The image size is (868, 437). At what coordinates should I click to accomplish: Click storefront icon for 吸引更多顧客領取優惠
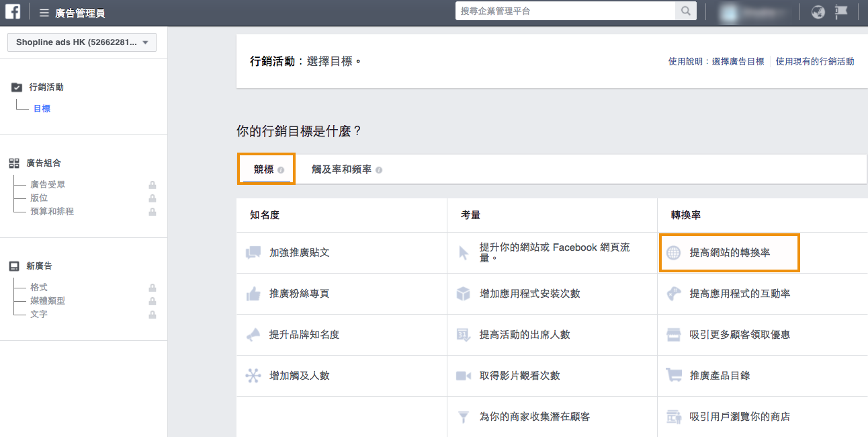pyautogui.click(x=674, y=335)
